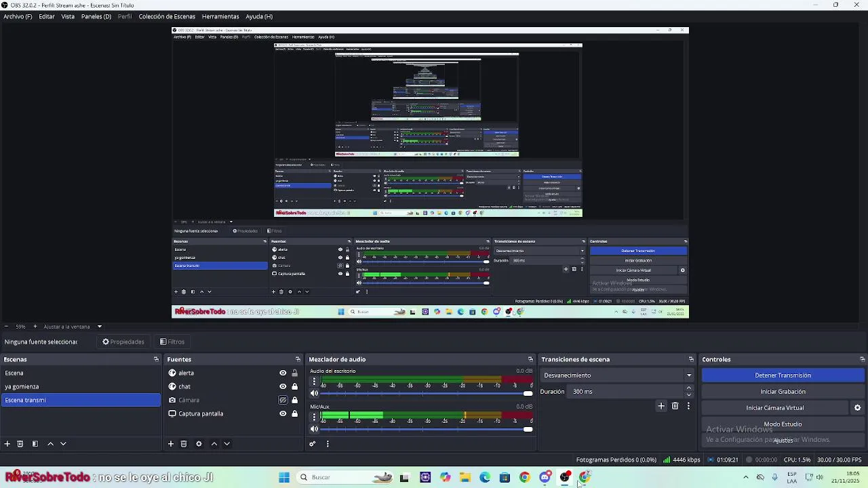Viewport: 868px width, 488px height.
Task: Open Propiedades of selected source
Action: (x=123, y=342)
